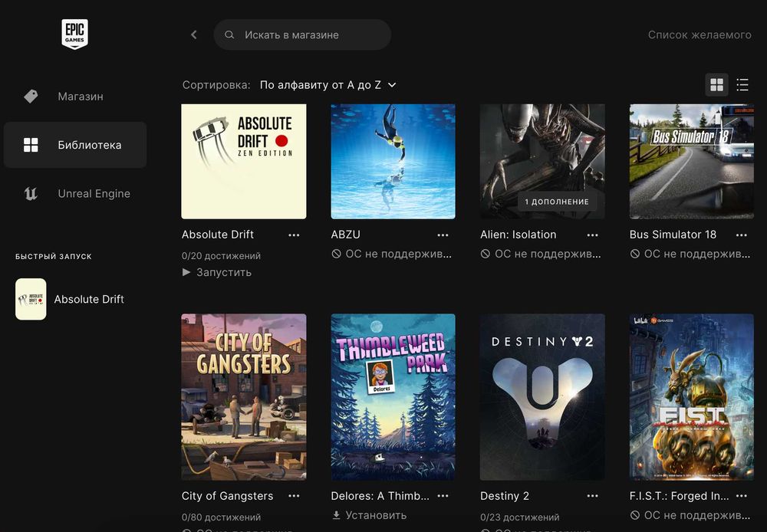
Task: Click Установить for Delores
Action: click(x=370, y=515)
